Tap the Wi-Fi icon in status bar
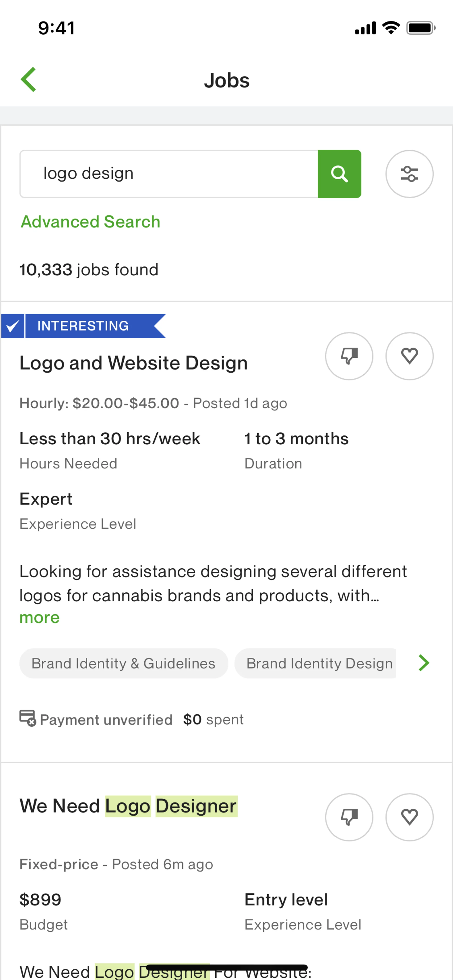This screenshot has width=453, height=980. [391, 28]
